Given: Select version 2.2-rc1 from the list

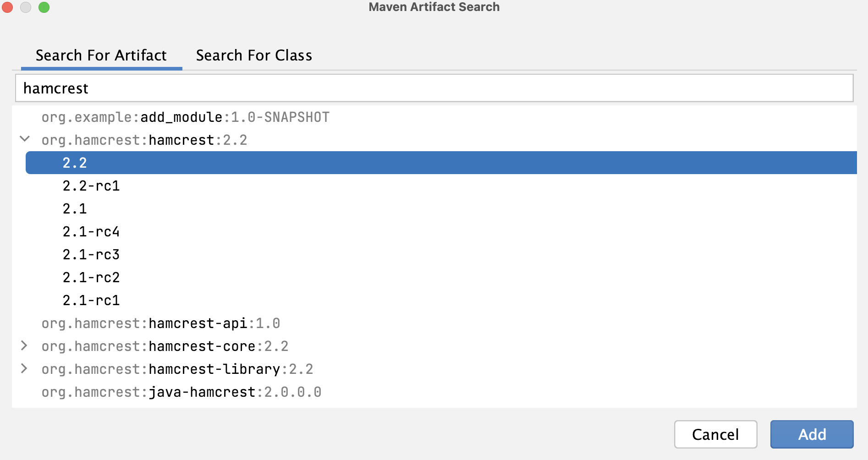Looking at the screenshot, I should click(91, 186).
